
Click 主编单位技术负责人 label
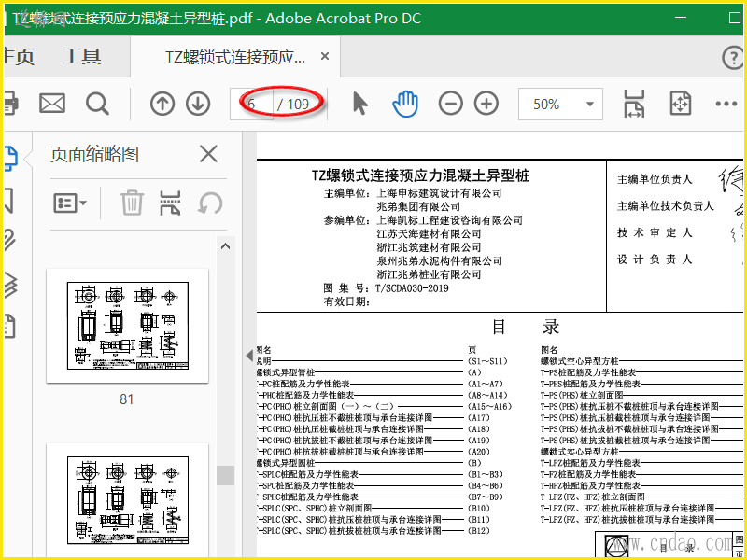(666, 206)
